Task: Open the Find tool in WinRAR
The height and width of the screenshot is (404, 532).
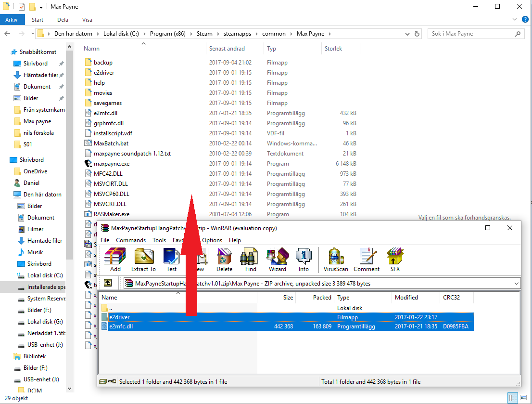Action: (251, 260)
